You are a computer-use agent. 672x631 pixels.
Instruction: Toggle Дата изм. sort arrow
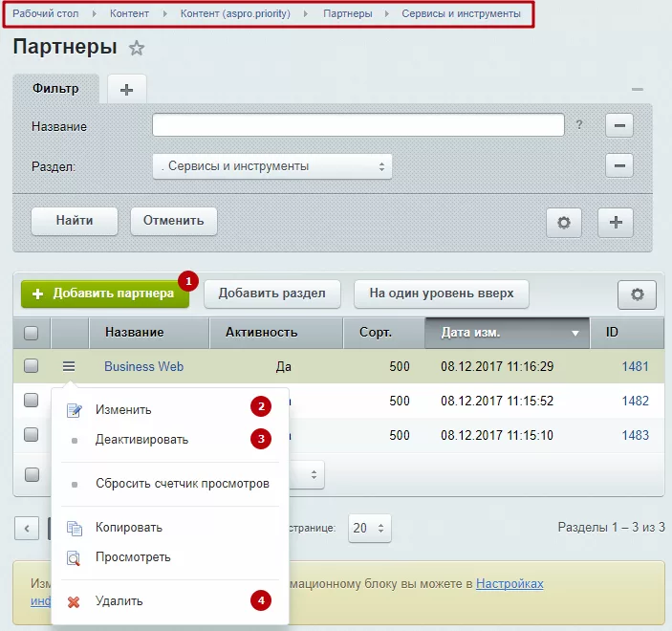tap(575, 333)
